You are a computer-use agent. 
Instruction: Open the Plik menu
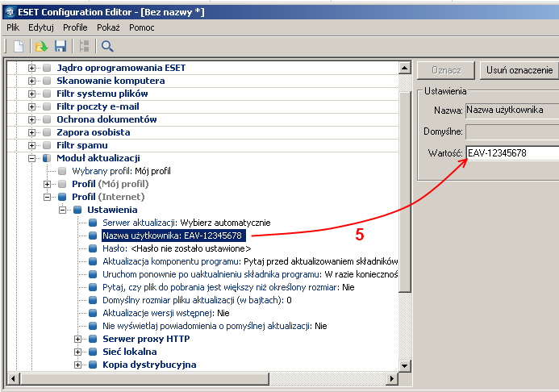13,27
